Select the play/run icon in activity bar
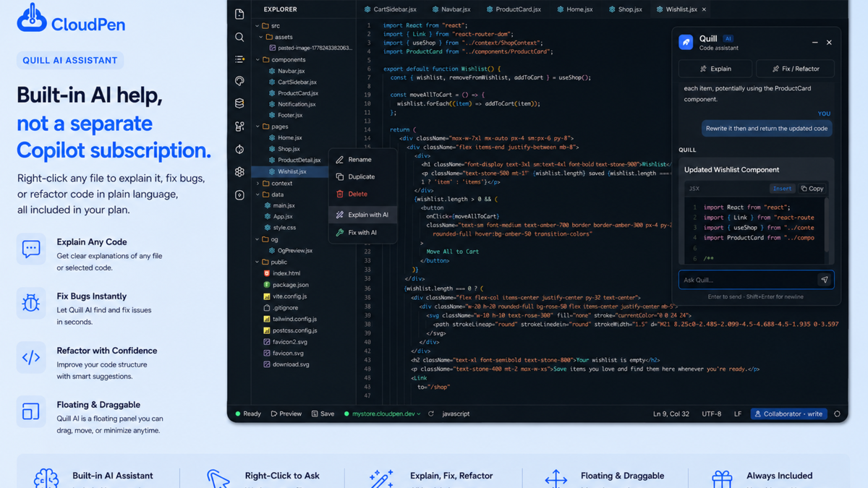 (239, 195)
